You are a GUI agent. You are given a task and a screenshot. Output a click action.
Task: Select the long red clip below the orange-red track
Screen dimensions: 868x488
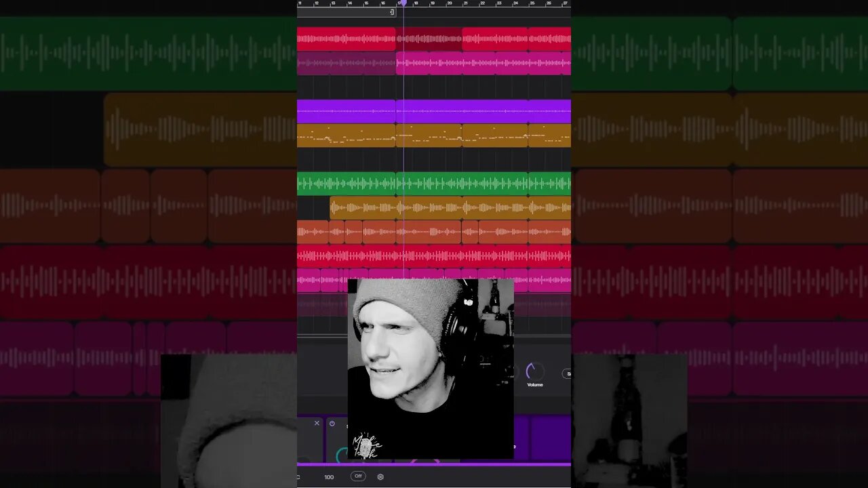pyautogui.click(x=434, y=256)
